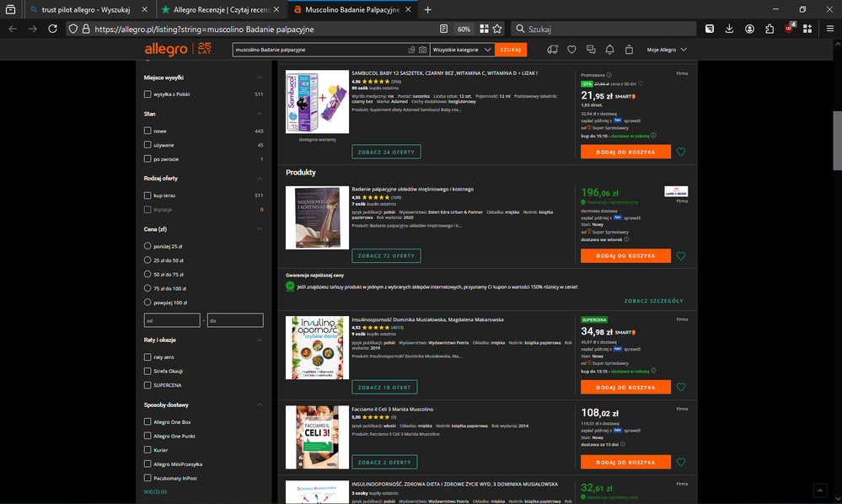The height and width of the screenshot is (504, 842).
Task: Switch to 'Allegro Recenzje' browser tab
Action: click(221, 9)
